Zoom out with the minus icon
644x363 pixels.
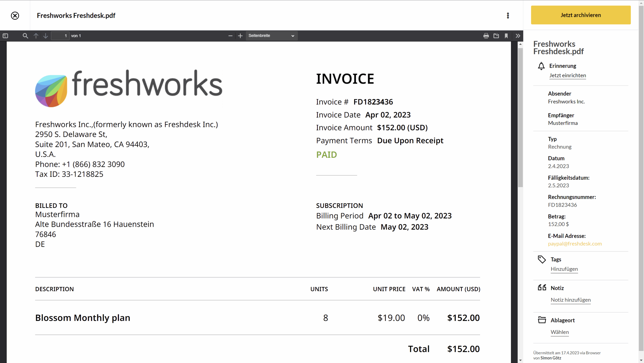click(230, 36)
